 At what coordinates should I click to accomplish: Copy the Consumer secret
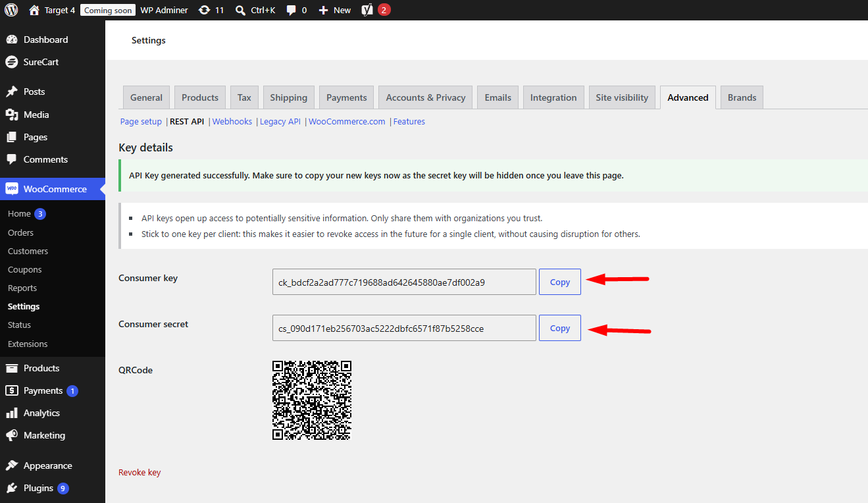coord(560,328)
